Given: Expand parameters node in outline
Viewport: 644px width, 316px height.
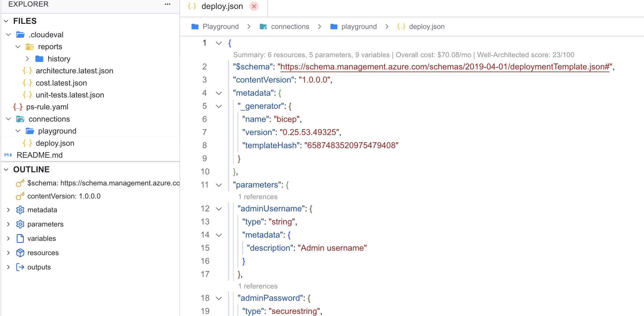Looking at the screenshot, I should tap(8, 224).
